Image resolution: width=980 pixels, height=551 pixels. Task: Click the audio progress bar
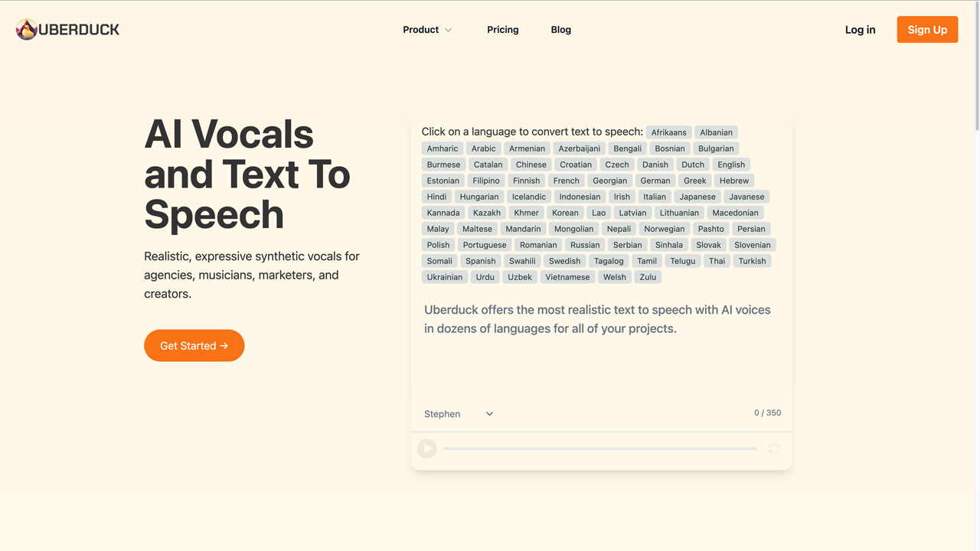[600, 448]
